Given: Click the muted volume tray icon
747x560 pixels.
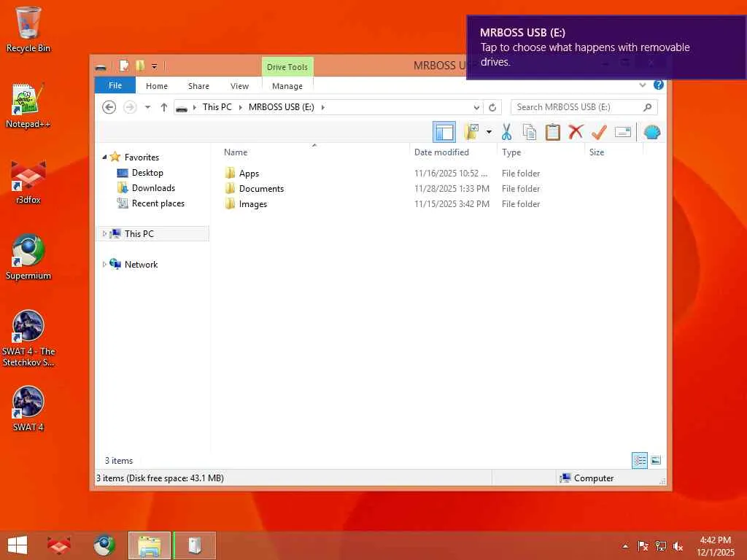Looking at the screenshot, I should (x=678, y=546).
